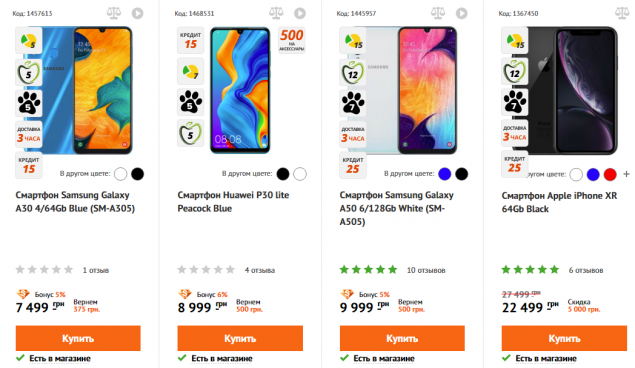The image size is (635, 368).
Task: Buy Samsung Galaxy A30 with Купить button
Action: pyautogui.click(x=78, y=338)
